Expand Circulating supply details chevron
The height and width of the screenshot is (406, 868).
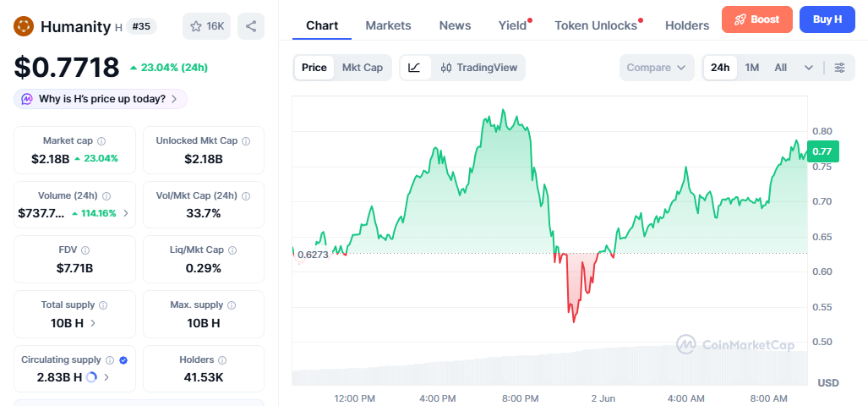(x=106, y=378)
